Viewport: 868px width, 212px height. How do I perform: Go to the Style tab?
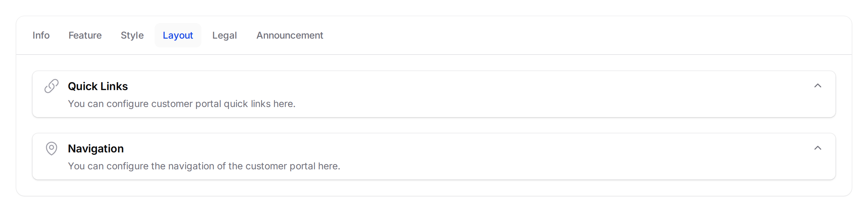pos(132,35)
